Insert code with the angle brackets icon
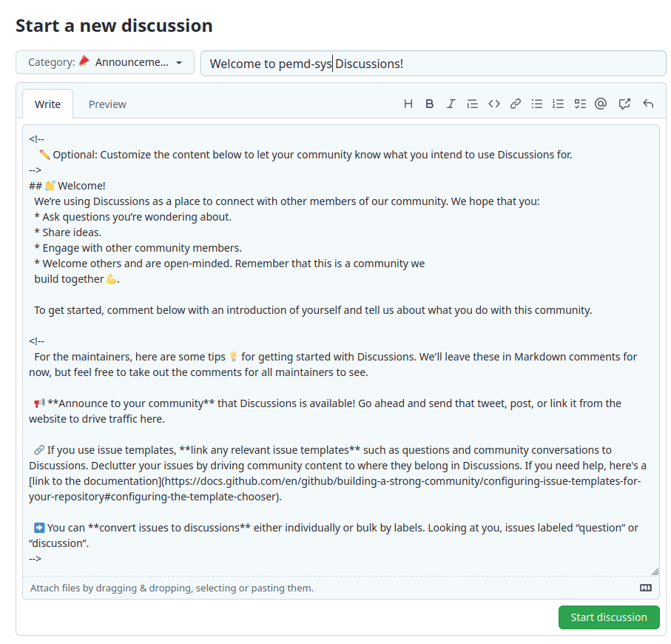Image resolution: width=671 pixels, height=644 pixels. (x=493, y=104)
